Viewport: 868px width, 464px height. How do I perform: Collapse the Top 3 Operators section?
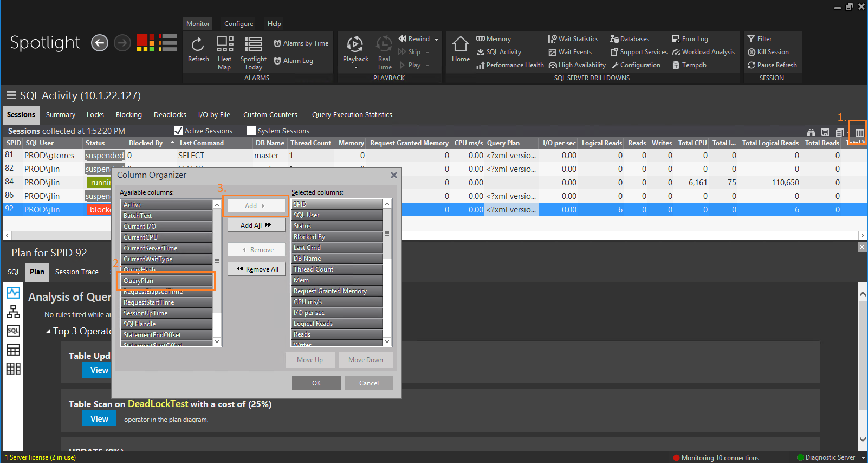click(48, 331)
